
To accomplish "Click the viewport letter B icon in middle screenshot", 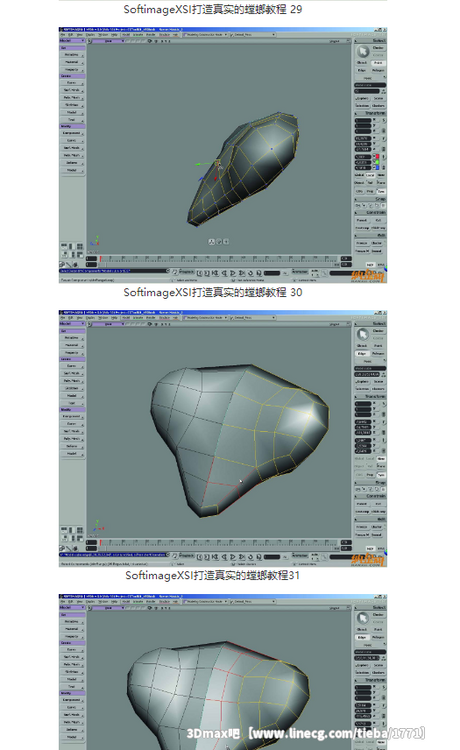I will coord(89,324).
